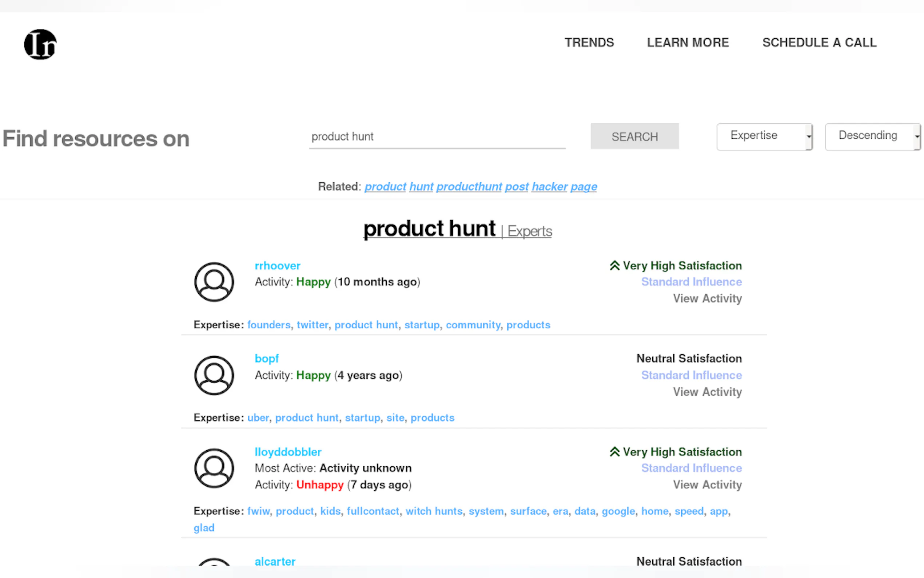Click the black circular site logo
924x578 pixels.
tap(40, 44)
